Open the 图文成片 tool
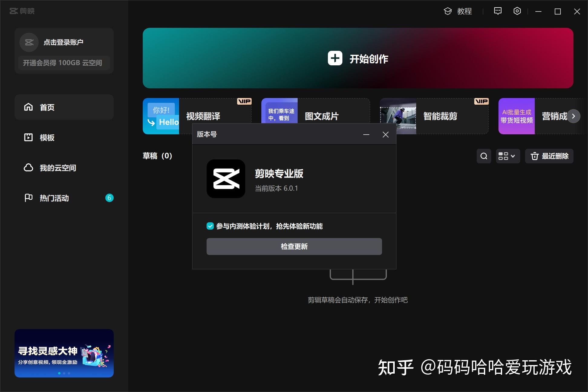588x392 pixels. click(322, 116)
